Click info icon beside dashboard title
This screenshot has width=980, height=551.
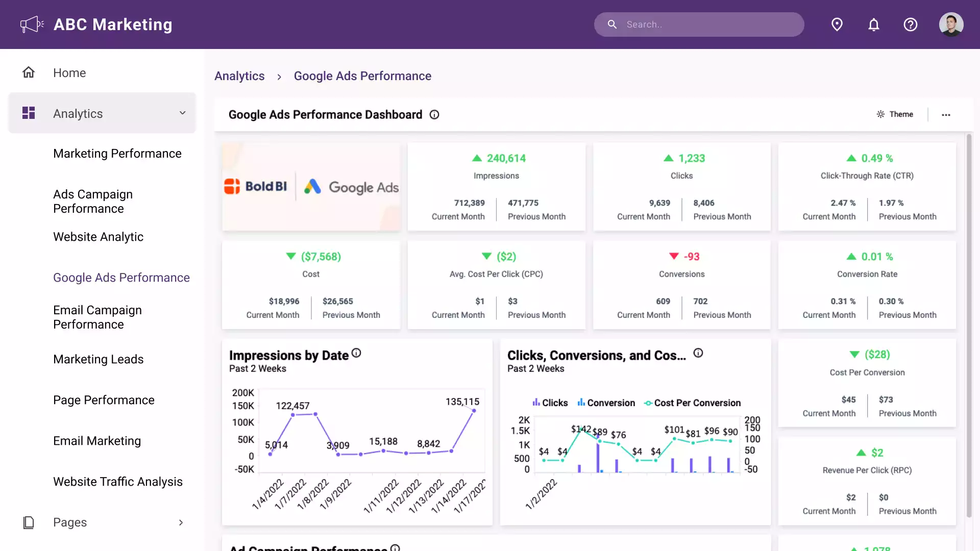tap(434, 115)
